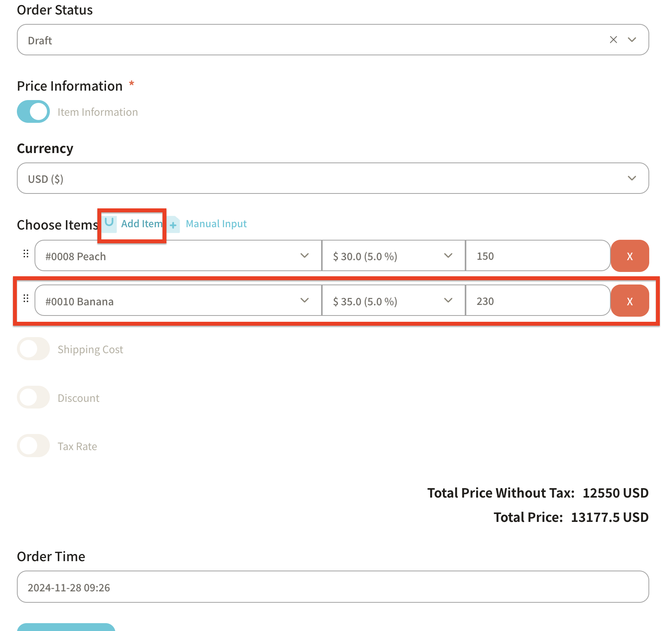Viewport: 672px width, 631px height.
Task: Remove the Peach item row
Action: pos(629,256)
